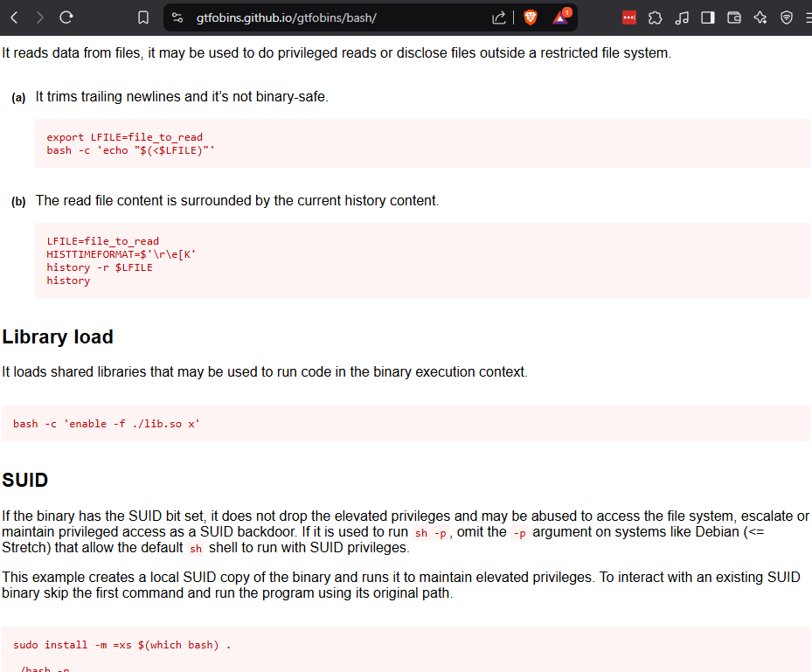Open Leo AI assistant sparkle icon
This screenshot has height=672, width=812.
[760, 17]
